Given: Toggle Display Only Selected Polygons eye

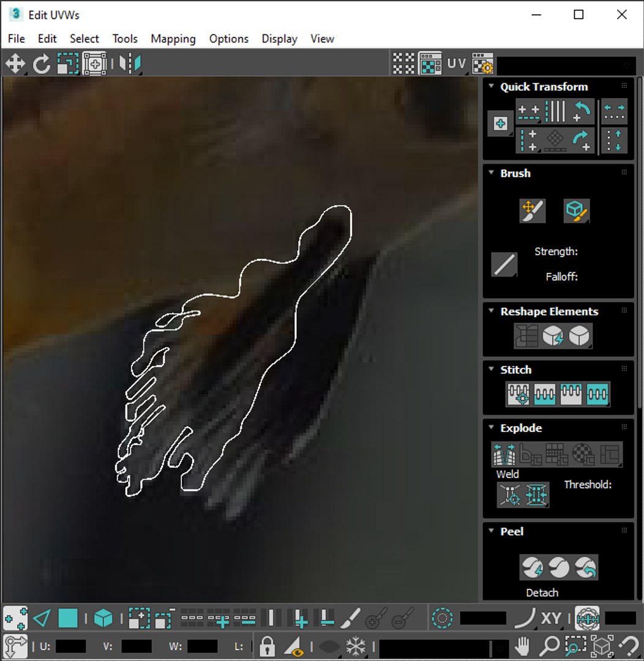Looking at the screenshot, I should click(x=294, y=646).
